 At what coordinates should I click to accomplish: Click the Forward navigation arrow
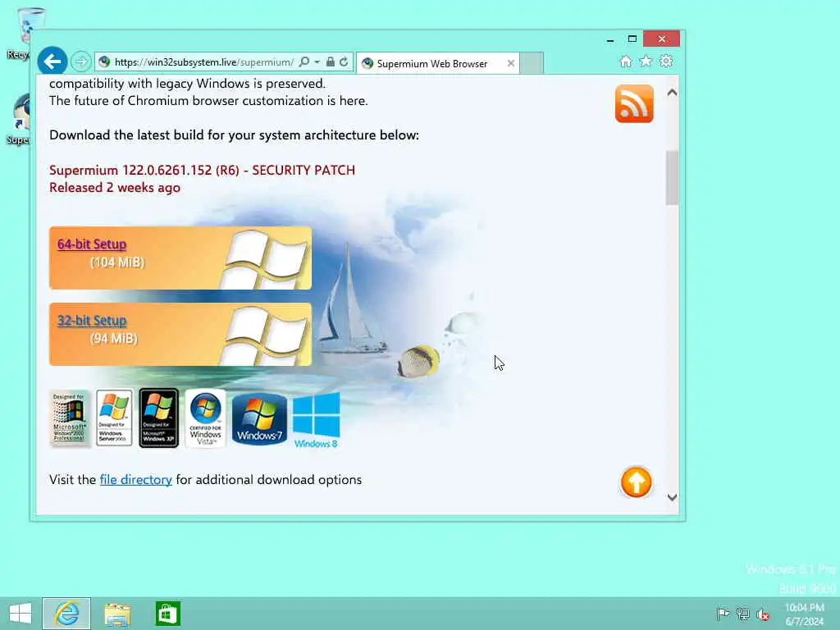81,62
